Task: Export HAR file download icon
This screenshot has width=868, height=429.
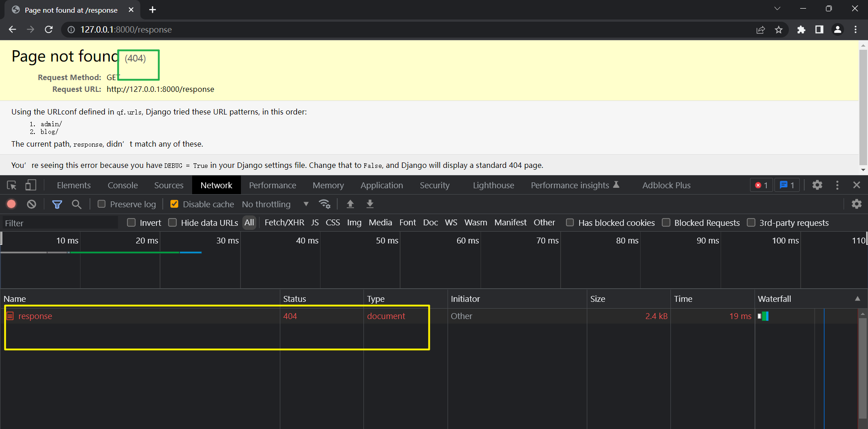Action: [x=370, y=204]
